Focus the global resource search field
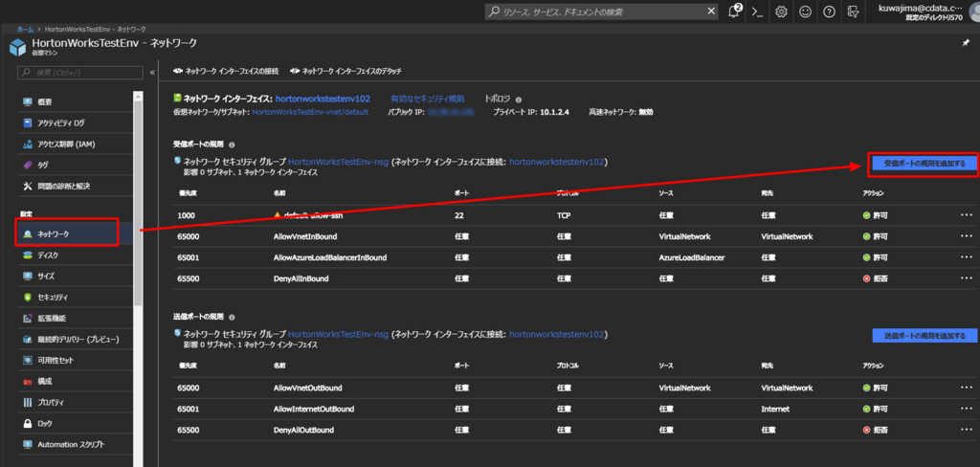This screenshot has height=467, width=980. [x=602, y=11]
